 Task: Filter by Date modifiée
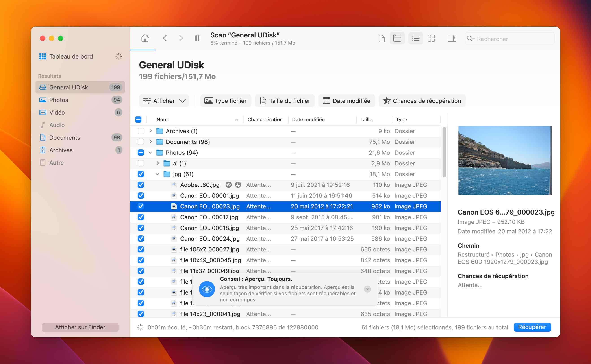pos(346,101)
